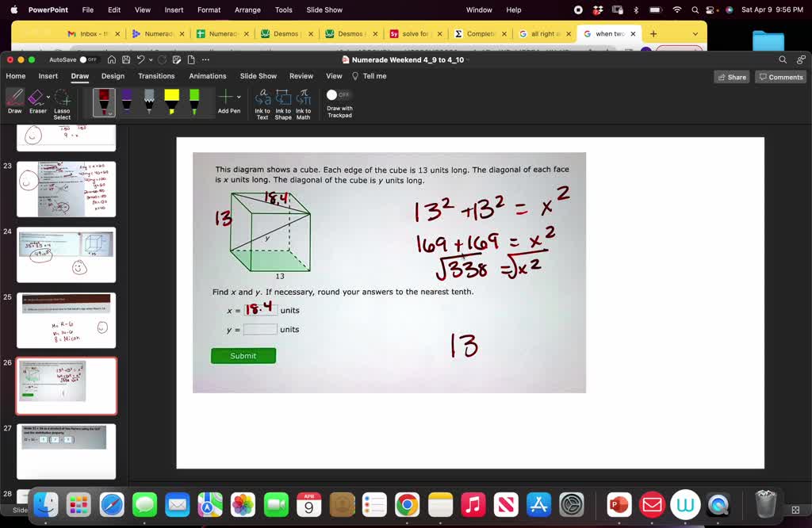Image resolution: width=812 pixels, height=528 pixels.
Task: Switch to the Animations ribbon tab
Action: click(x=207, y=76)
